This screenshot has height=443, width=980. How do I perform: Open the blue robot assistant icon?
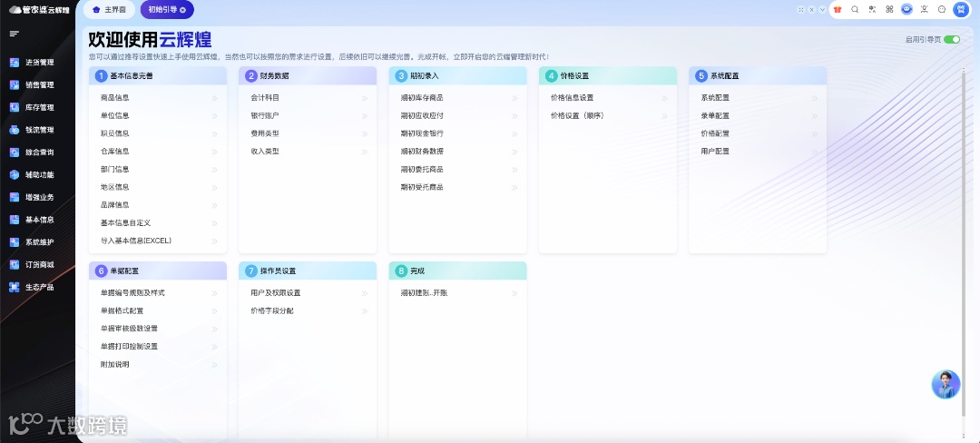coord(906,9)
